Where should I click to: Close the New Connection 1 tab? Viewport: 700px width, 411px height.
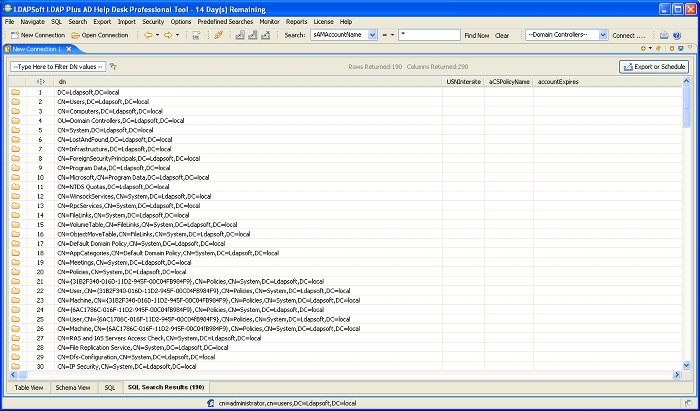(67, 48)
